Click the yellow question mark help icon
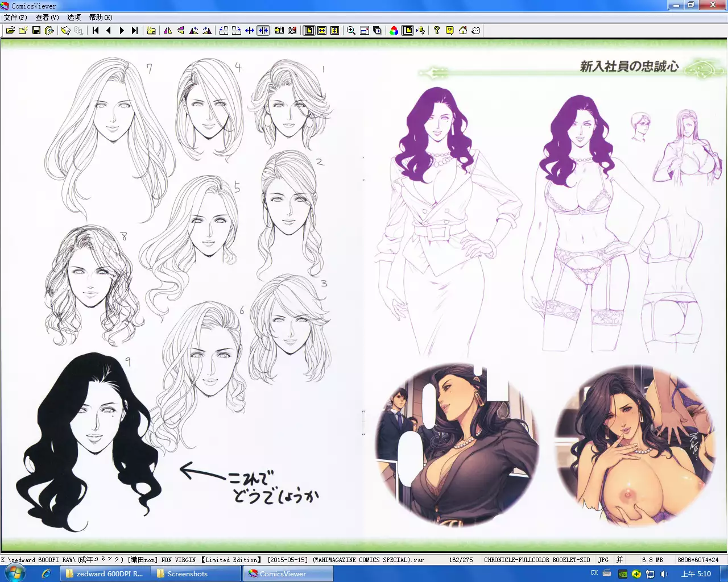728x582 pixels. coord(449,31)
